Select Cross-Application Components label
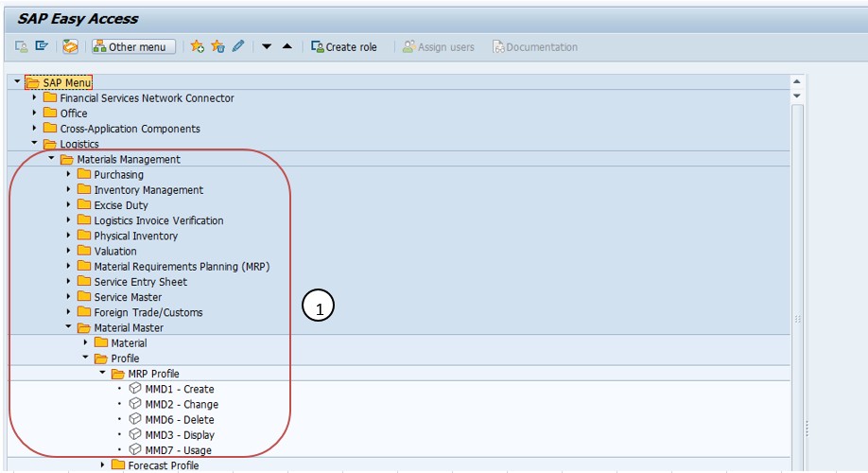 pyautogui.click(x=130, y=129)
